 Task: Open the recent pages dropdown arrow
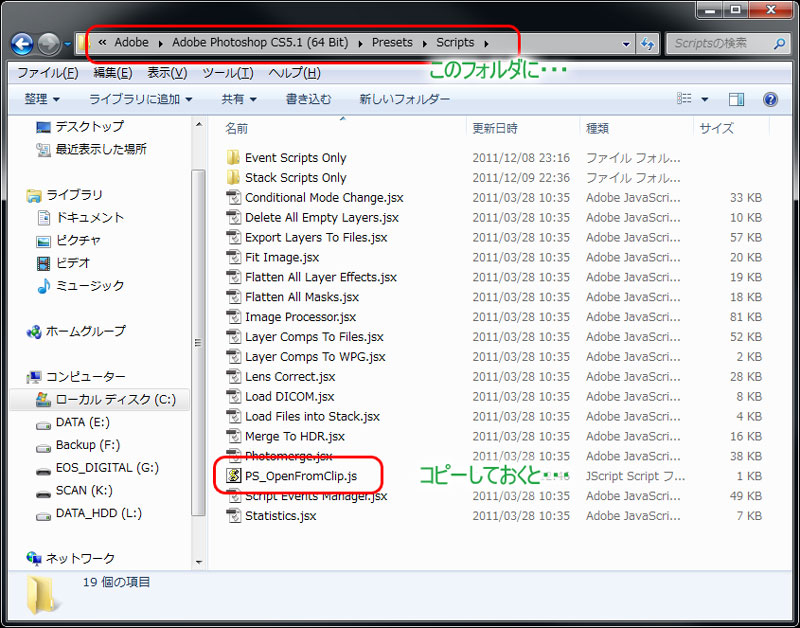coord(67,44)
